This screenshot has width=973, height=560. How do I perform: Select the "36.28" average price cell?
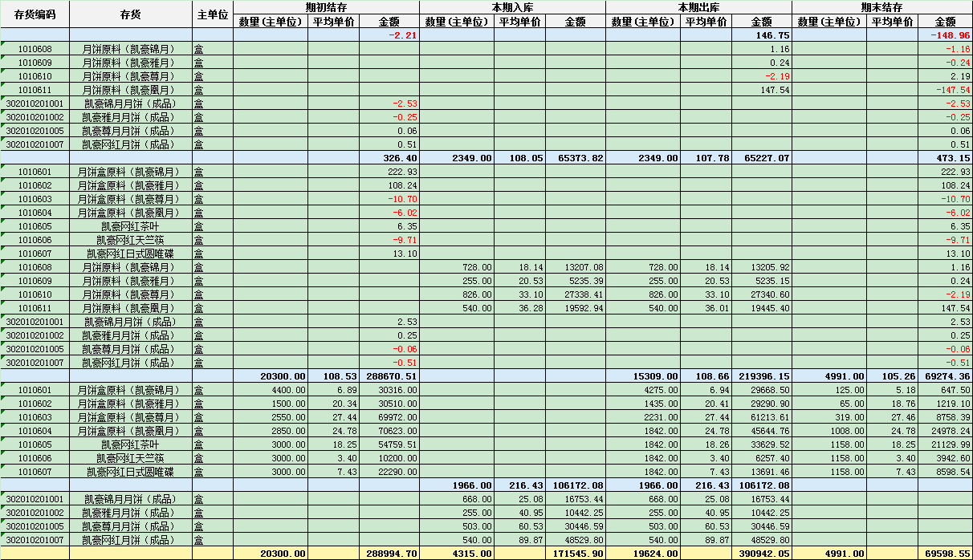pos(519,308)
